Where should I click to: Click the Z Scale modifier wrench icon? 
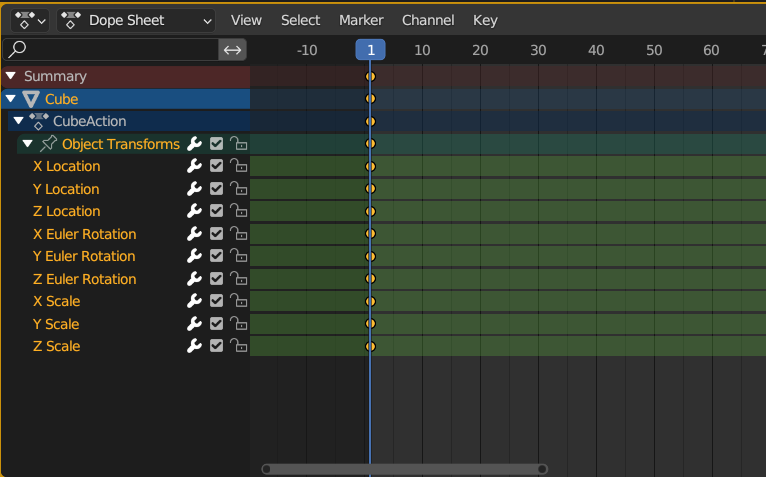[x=194, y=346]
